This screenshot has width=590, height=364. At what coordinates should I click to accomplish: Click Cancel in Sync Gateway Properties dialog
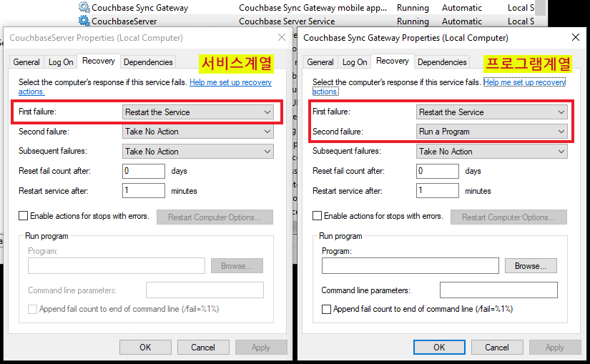click(497, 348)
